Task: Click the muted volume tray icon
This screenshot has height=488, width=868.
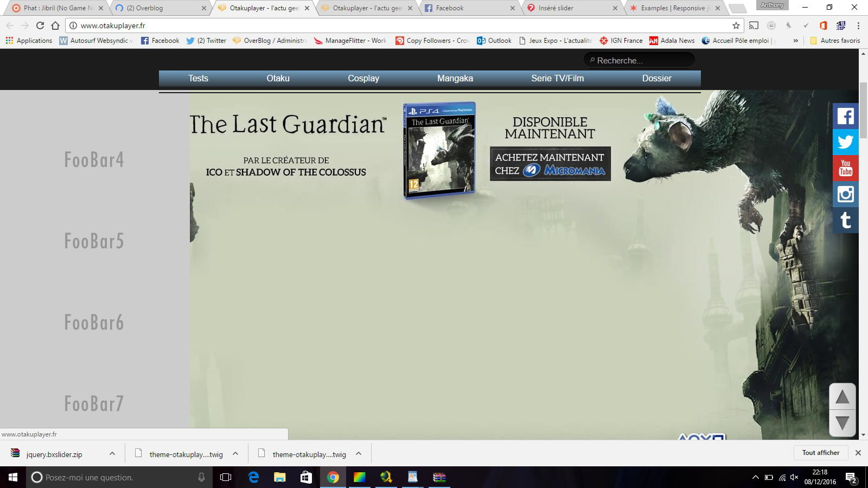Action: pyautogui.click(x=794, y=477)
